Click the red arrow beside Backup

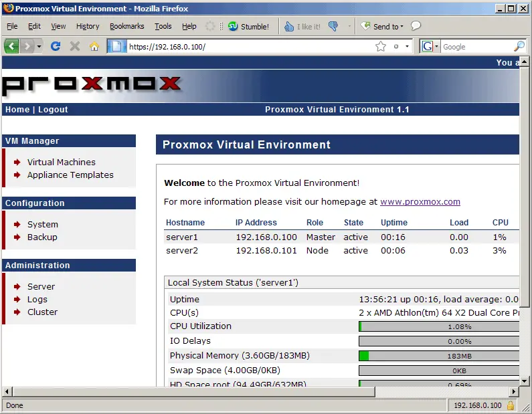tap(17, 237)
